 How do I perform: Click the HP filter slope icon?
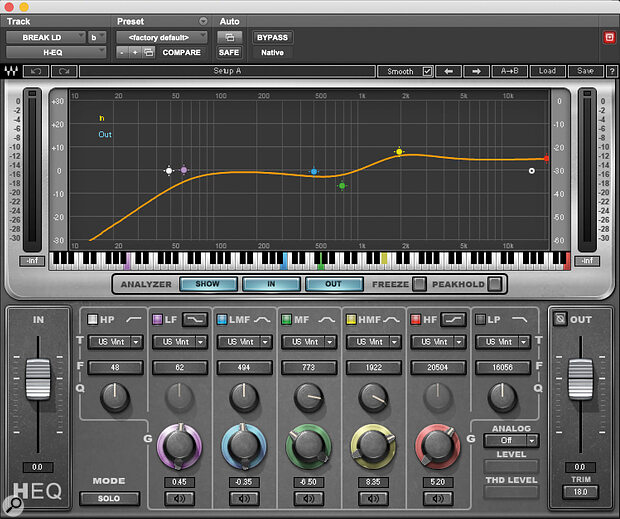[x=134, y=319]
